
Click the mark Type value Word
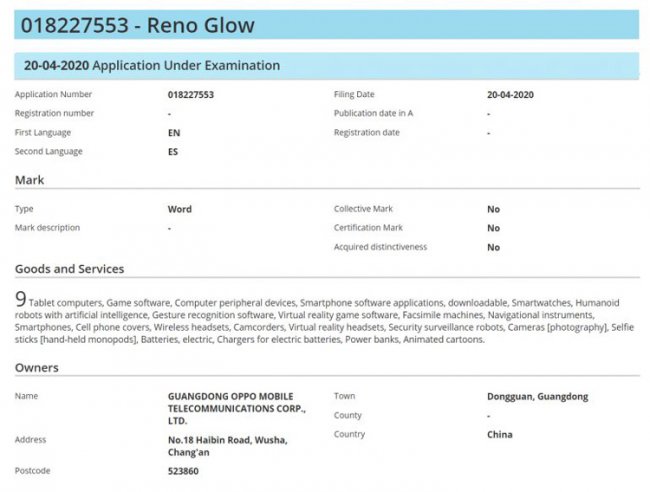[179, 210]
